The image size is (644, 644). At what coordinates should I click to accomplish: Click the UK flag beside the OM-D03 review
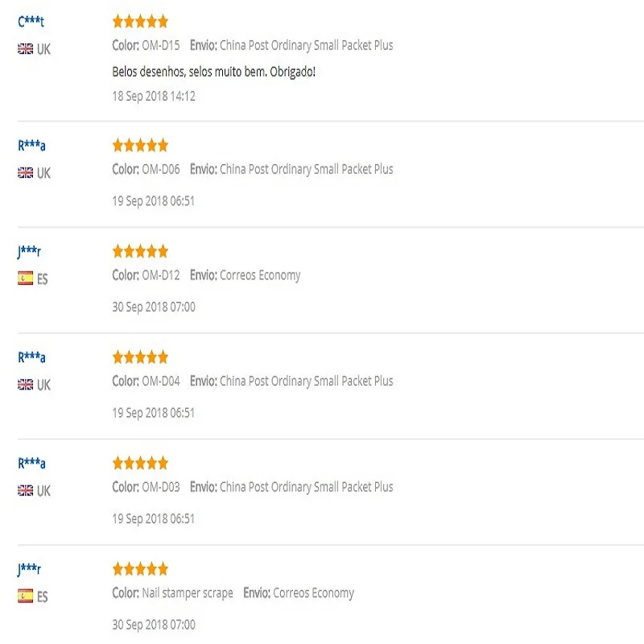tap(26, 490)
